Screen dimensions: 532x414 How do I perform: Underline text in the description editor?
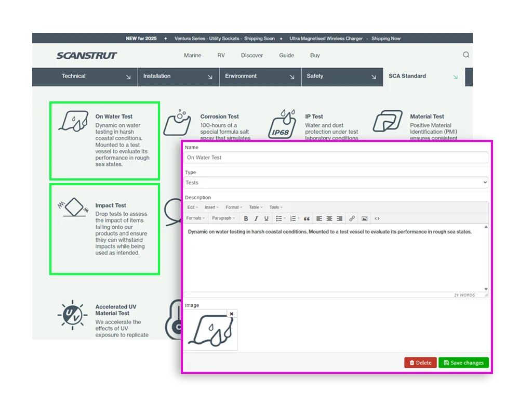[x=265, y=218]
